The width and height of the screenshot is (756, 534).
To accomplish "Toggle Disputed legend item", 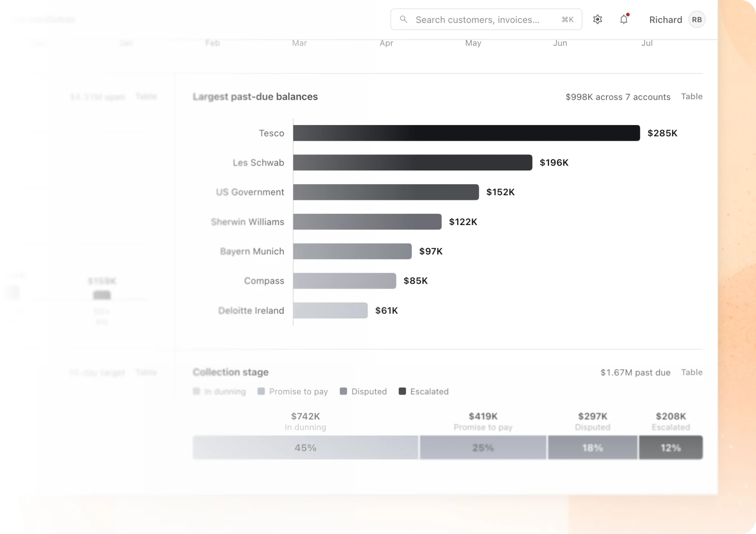I will [x=363, y=391].
